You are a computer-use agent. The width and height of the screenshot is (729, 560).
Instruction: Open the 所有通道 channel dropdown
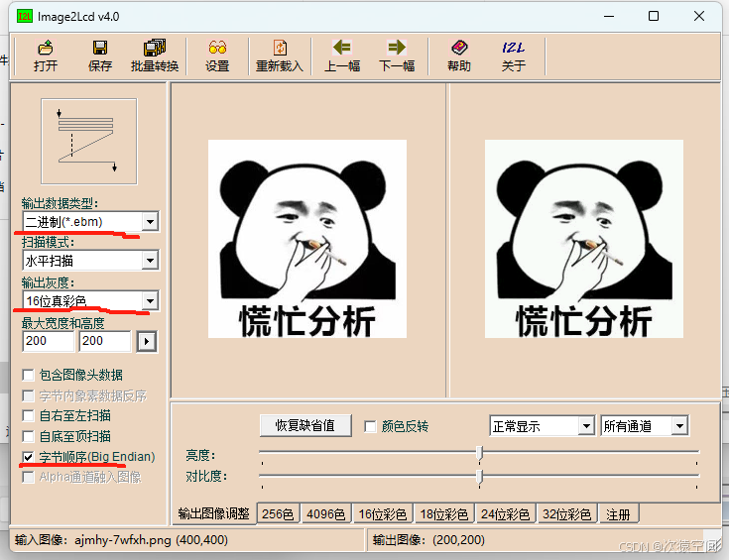tap(679, 425)
